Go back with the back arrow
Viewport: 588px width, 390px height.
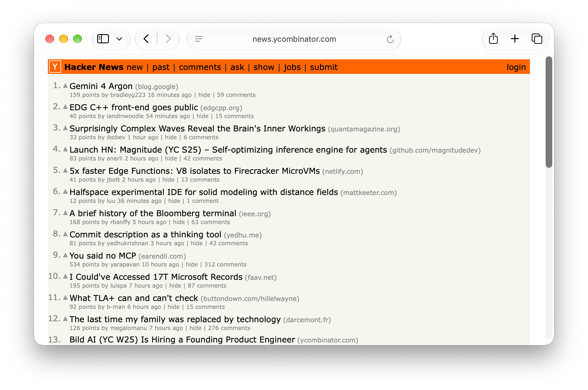tap(146, 39)
